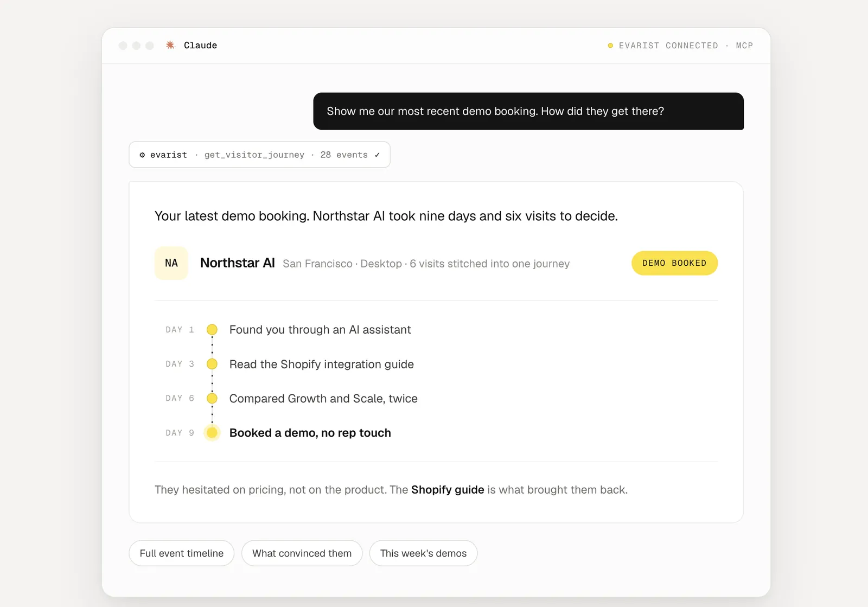This screenshot has width=868, height=607.
Task: Click the EVARIST CONNECTED status label
Action: pyautogui.click(x=668, y=46)
